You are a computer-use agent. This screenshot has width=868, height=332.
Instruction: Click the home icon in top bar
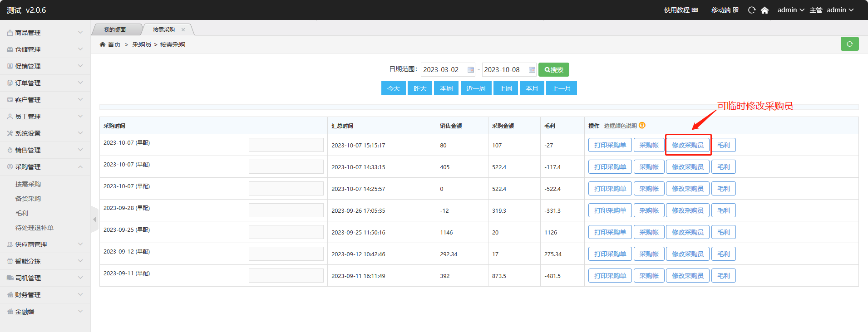pos(764,10)
